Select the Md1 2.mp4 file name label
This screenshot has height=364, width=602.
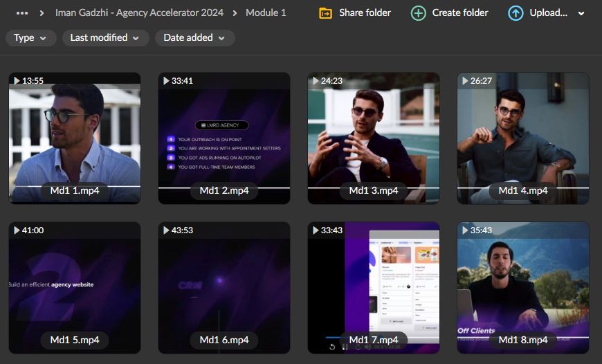tap(224, 190)
